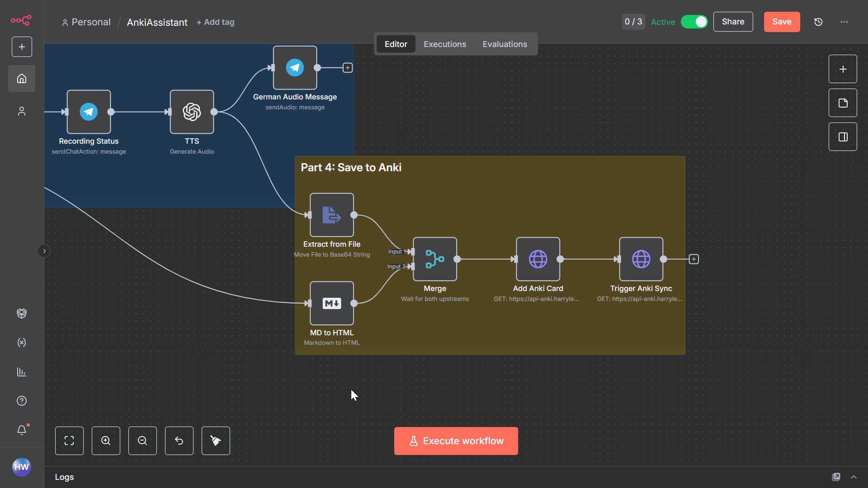The height and width of the screenshot is (488, 868).
Task: Open workflow history clock icon
Action: click(818, 22)
